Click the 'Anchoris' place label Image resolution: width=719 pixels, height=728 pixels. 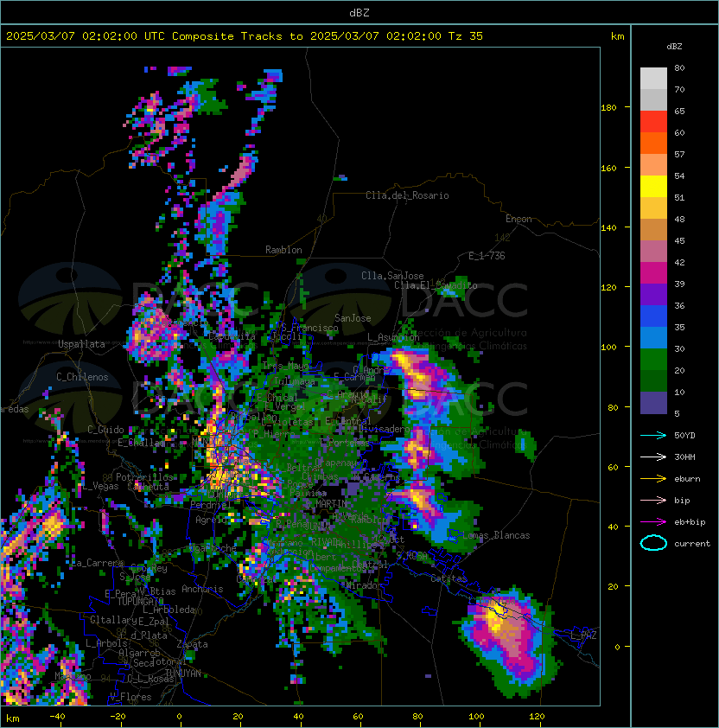[202, 589]
